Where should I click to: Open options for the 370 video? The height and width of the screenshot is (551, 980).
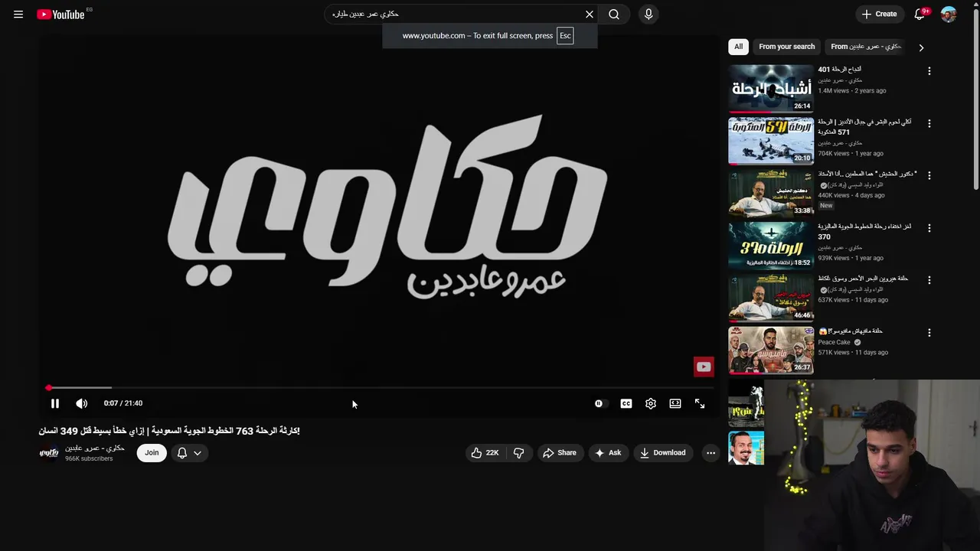929,228
